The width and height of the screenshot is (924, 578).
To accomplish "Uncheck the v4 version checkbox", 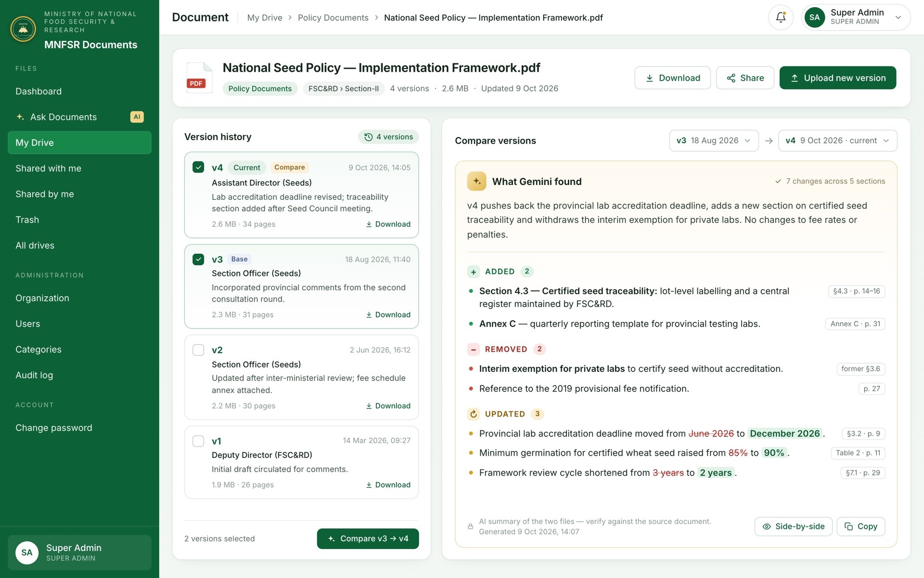I will (198, 167).
